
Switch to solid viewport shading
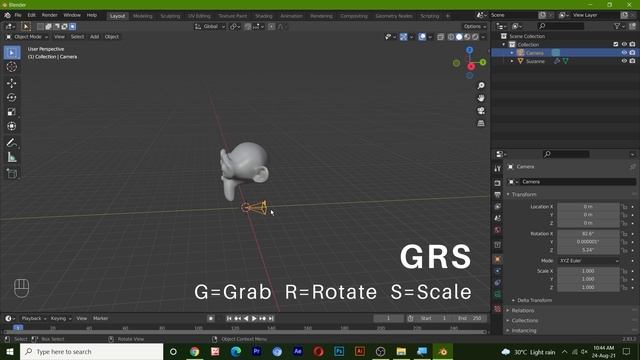click(459, 37)
